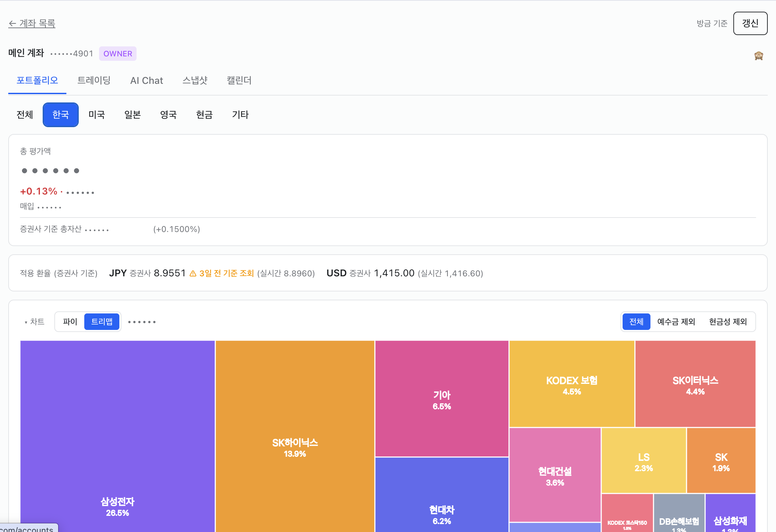Select 전체 in chart scope options
This screenshot has height=532, width=776.
point(636,322)
